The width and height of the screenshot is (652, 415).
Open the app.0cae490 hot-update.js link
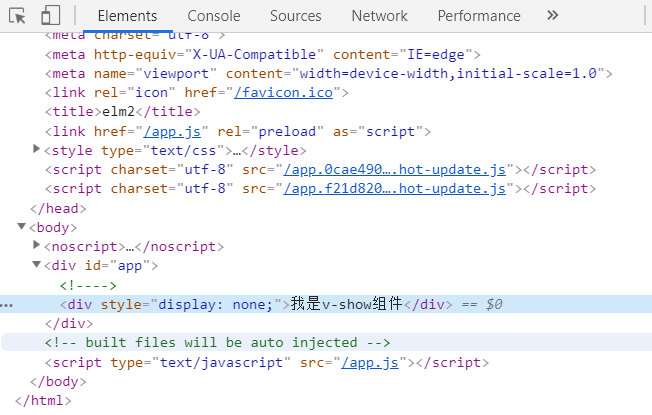pyautogui.click(x=395, y=170)
